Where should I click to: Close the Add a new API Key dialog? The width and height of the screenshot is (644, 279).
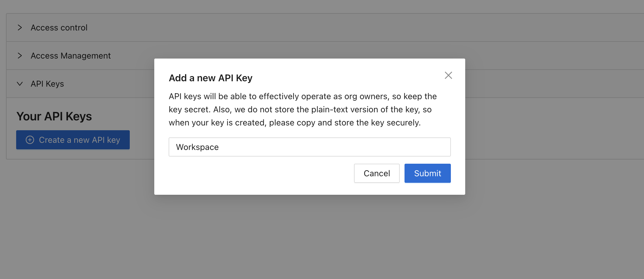point(448,75)
